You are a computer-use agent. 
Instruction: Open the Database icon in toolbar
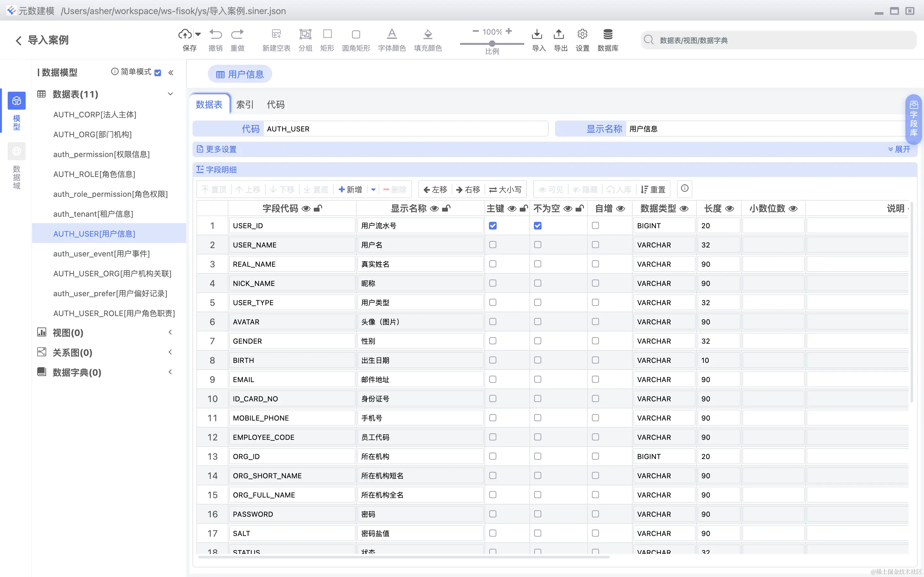(607, 34)
